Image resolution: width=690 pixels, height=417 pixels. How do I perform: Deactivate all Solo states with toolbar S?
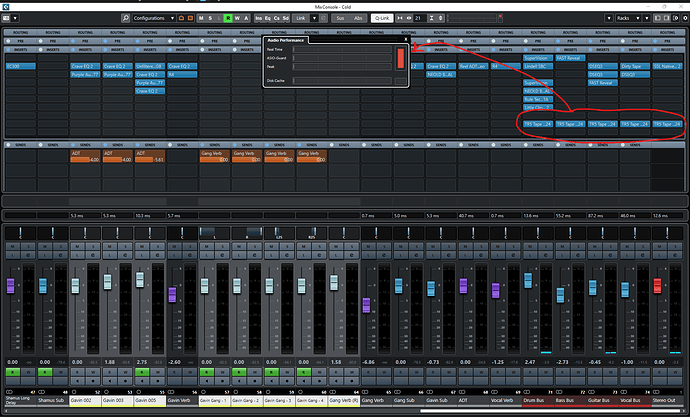[x=210, y=18]
